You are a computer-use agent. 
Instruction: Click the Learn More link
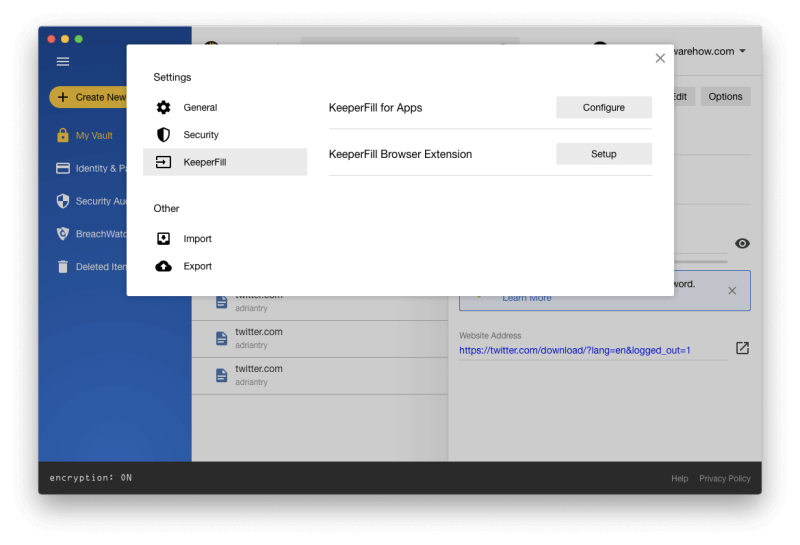tap(527, 298)
